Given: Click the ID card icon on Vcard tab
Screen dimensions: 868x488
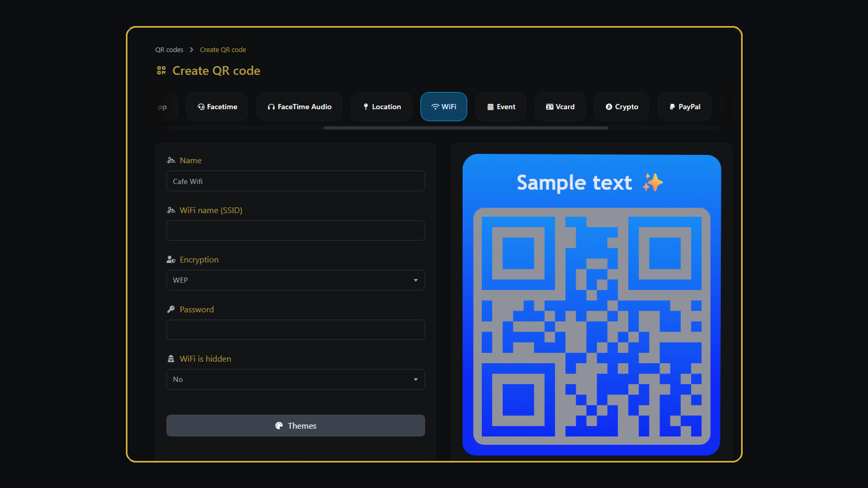Looking at the screenshot, I should (x=550, y=107).
